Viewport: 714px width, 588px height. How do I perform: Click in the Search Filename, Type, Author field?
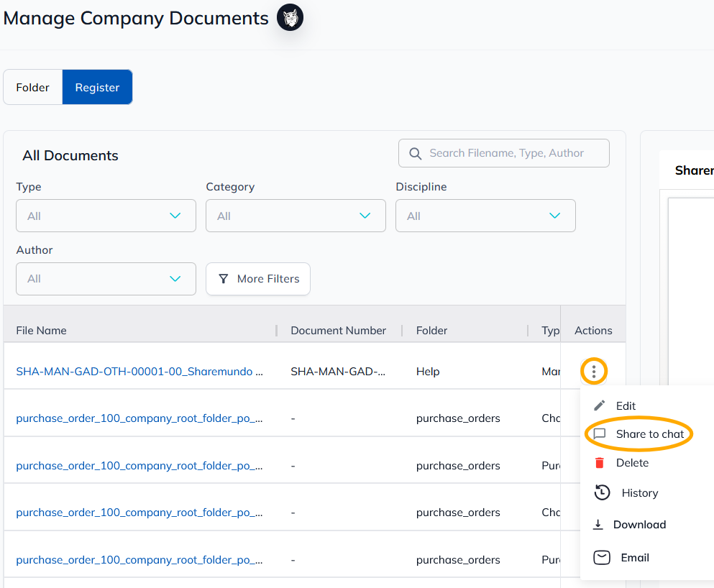(503, 153)
